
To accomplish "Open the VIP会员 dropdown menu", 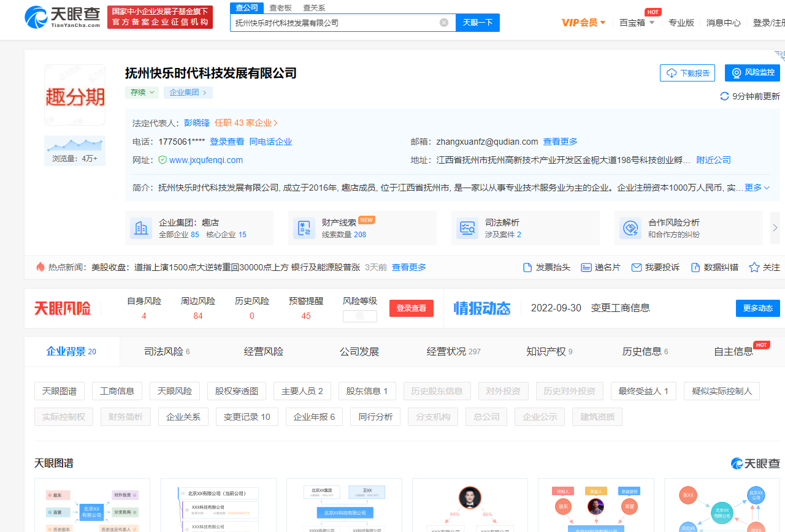I will click(584, 23).
